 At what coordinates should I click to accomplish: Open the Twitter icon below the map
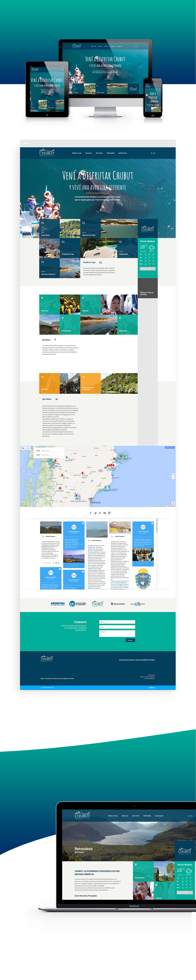[95, 513]
